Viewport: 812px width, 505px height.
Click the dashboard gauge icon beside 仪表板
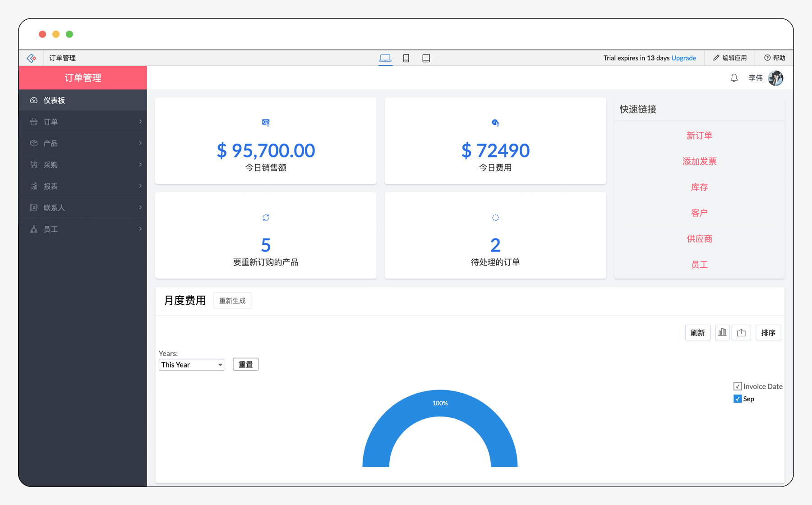coord(34,100)
